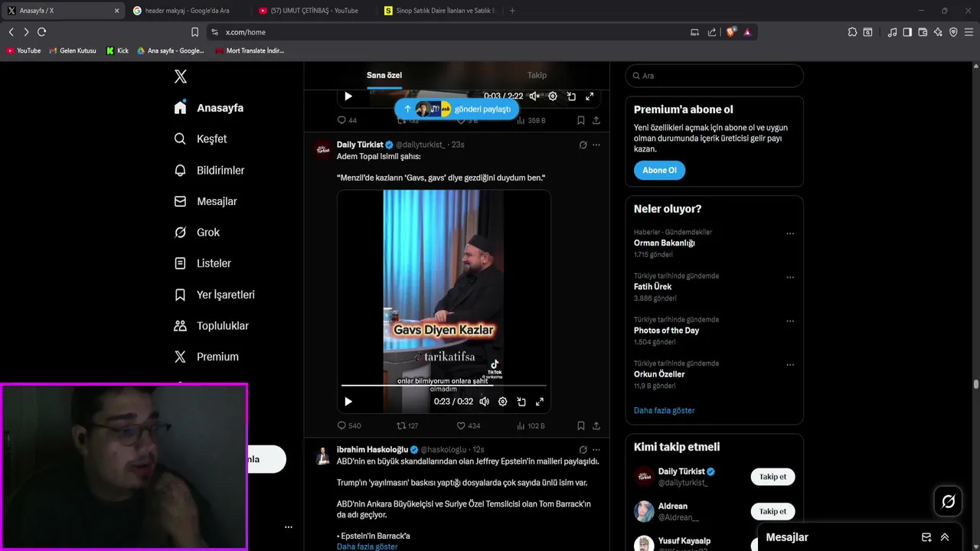Share the top post with 358 B views

point(596,120)
